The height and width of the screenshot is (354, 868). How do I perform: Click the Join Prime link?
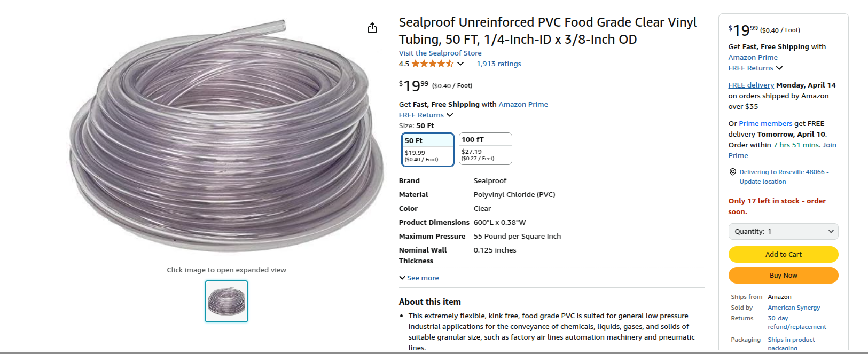pyautogui.click(x=829, y=145)
